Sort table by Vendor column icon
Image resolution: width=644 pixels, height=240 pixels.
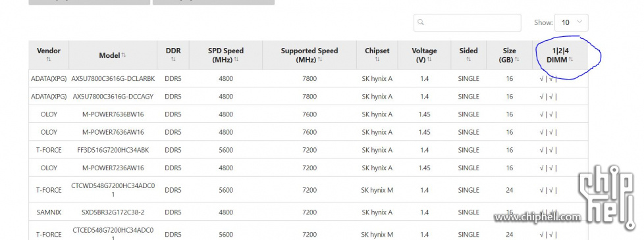click(49, 59)
